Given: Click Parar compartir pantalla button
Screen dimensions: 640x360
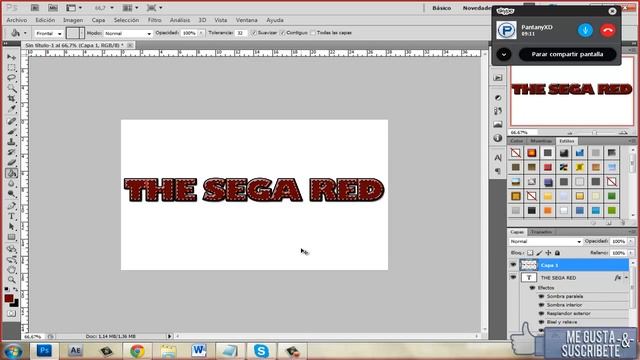Looking at the screenshot, I should pos(567,54).
